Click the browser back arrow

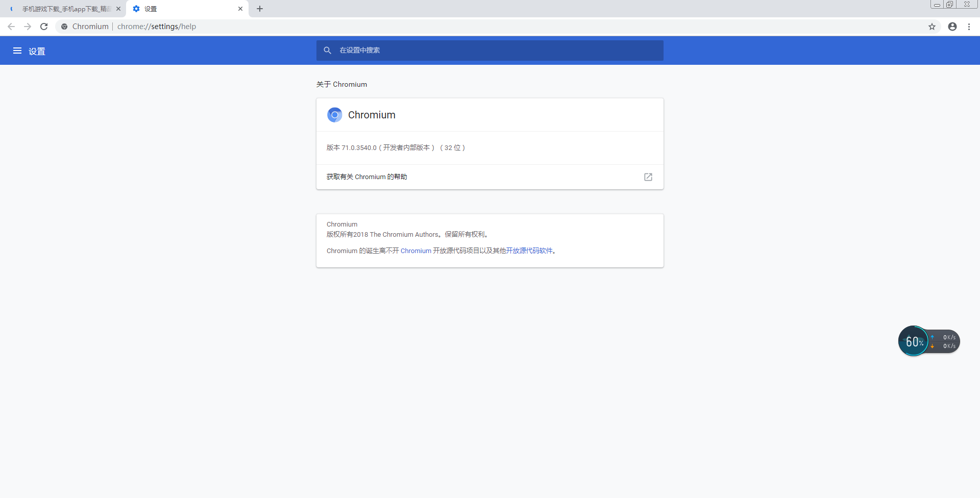pos(11,27)
